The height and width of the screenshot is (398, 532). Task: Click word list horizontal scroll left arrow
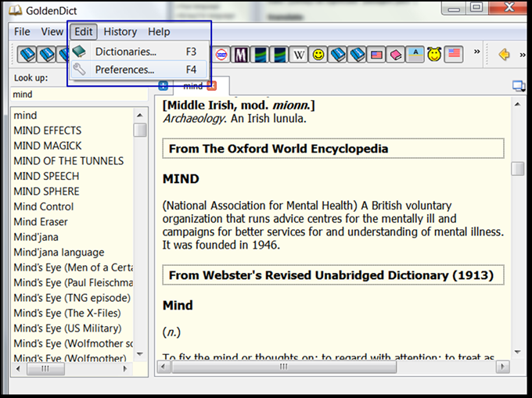pos(18,368)
